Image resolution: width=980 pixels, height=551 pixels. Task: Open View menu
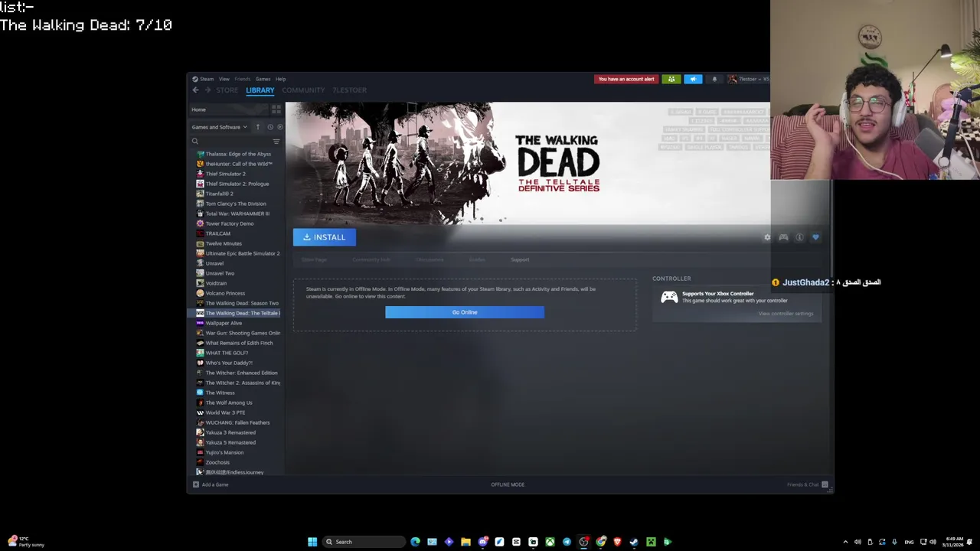pyautogui.click(x=224, y=79)
